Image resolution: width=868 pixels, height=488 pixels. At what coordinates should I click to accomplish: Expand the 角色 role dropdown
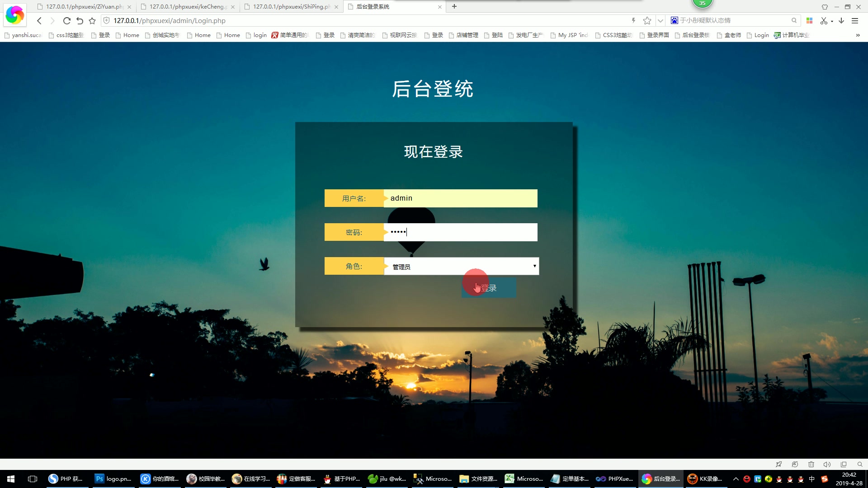tap(461, 267)
